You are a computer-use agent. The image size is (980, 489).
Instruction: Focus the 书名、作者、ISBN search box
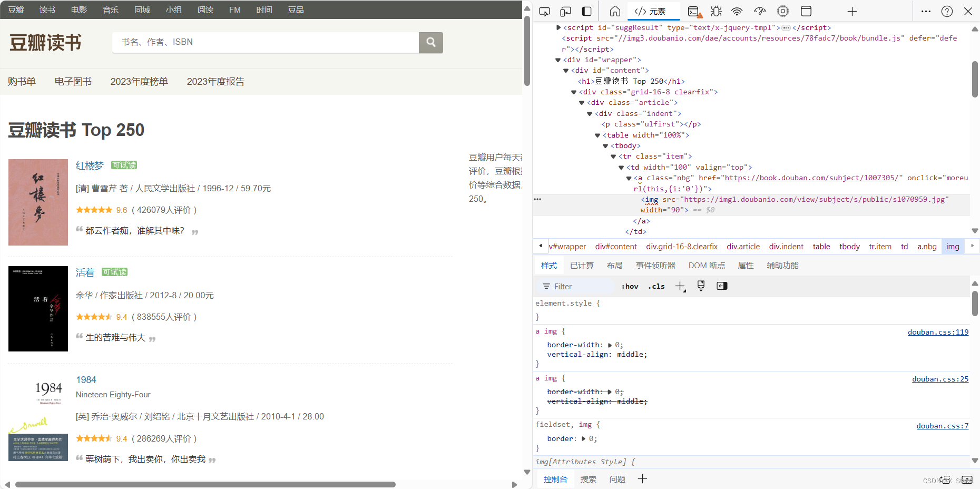coord(265,42)
